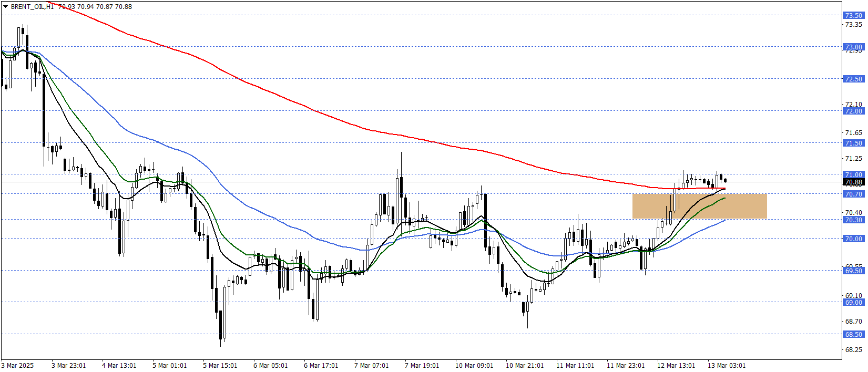868x372 pixels.
Task: Click the 11 Mar 23:01 time label
Action: click(x=626, y=366)
